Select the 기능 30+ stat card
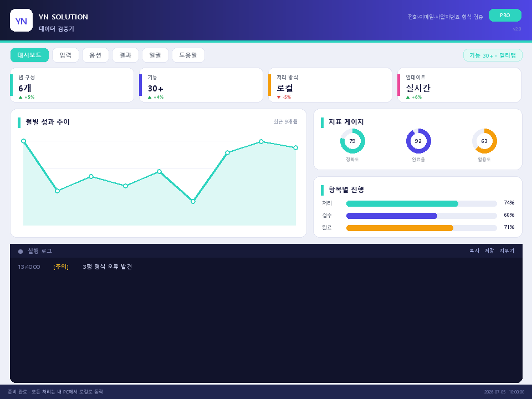 [x=201, y=85]
